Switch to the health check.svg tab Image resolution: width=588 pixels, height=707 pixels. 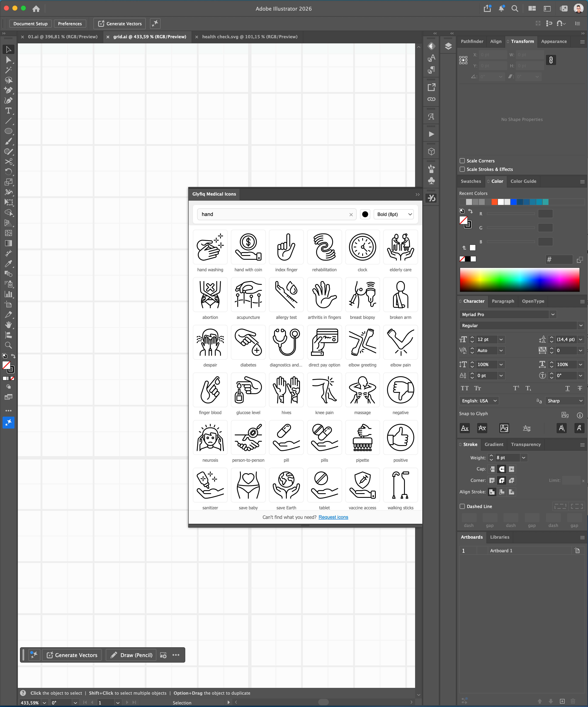pyautogui.click(x=250, y=37)
